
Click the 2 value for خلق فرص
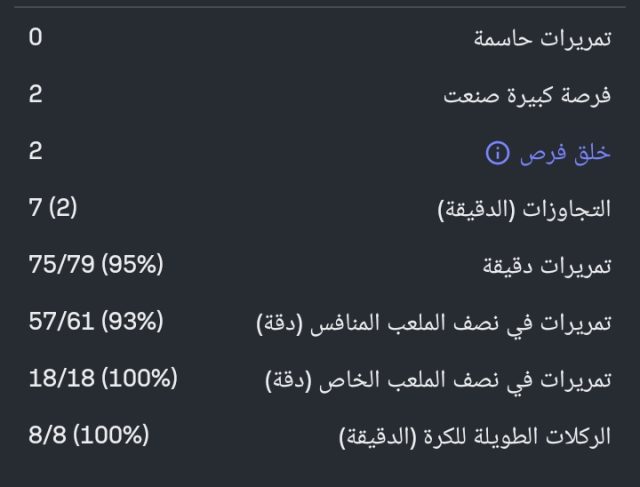click(36, 152)
